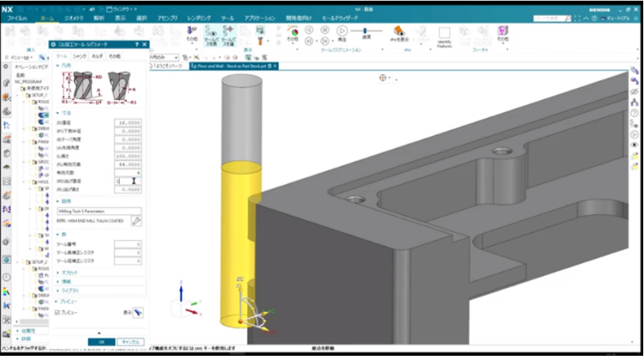Adjust the animation speed slider
The height and width of the screenshot is (356, 644).
coord(366,30)
